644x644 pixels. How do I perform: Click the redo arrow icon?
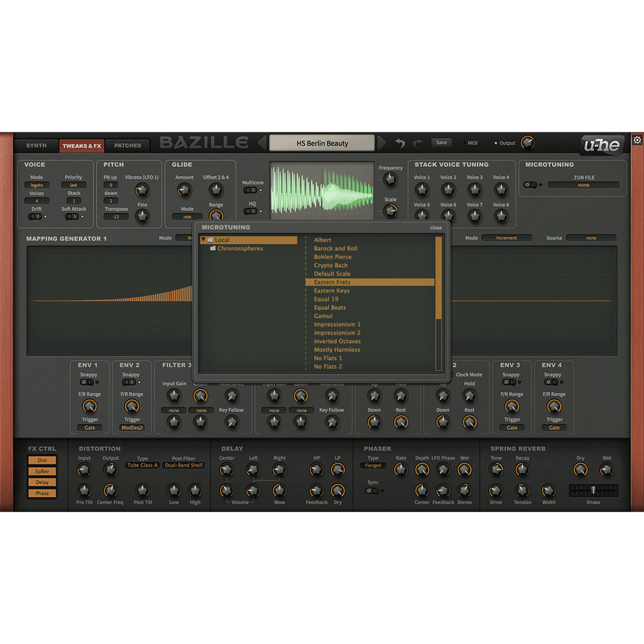pyautogui.click(x=417, y=143)
